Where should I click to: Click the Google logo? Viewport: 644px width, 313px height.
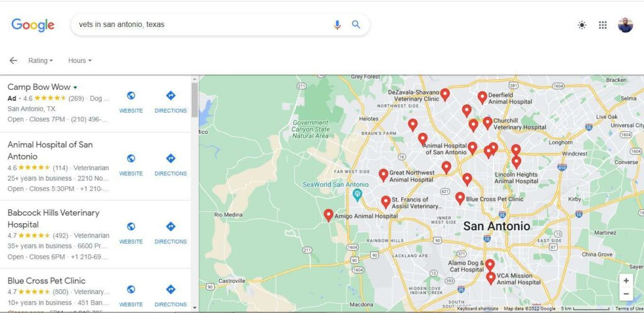33,25
